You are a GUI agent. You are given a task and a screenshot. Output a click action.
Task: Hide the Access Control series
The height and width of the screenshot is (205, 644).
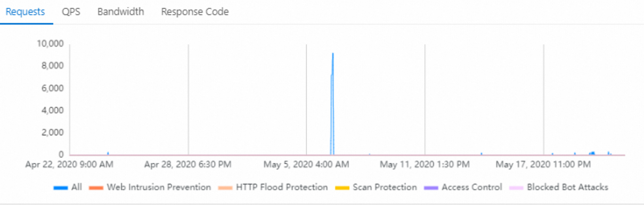click(x=472, y=187)
